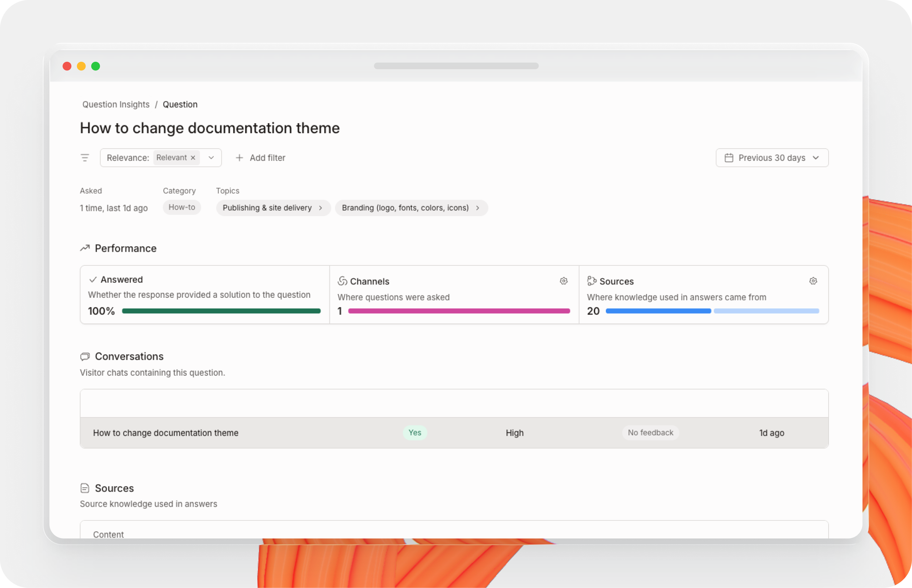Click the Performance trend arrow icon
The height and width of the screenshot is (588, 912).
[85, 248]
